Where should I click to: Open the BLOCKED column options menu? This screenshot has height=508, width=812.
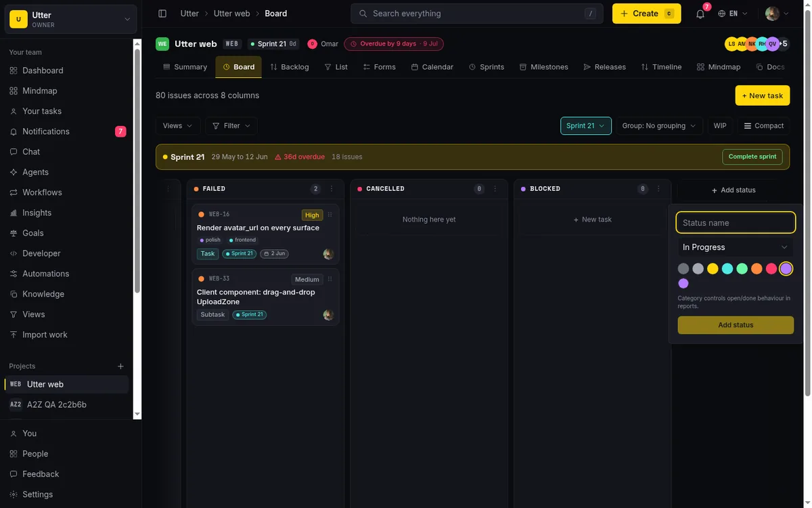[659, 189]
